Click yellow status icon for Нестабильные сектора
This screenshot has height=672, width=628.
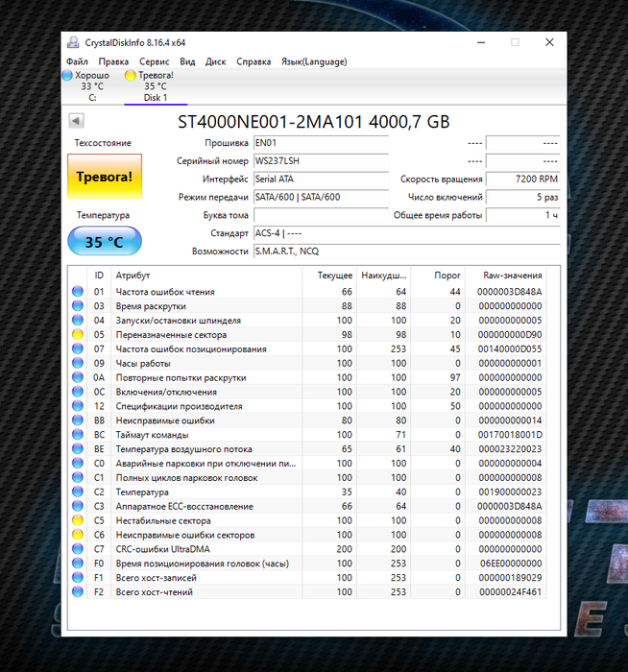pyautogui.click(x=78, y=520)
